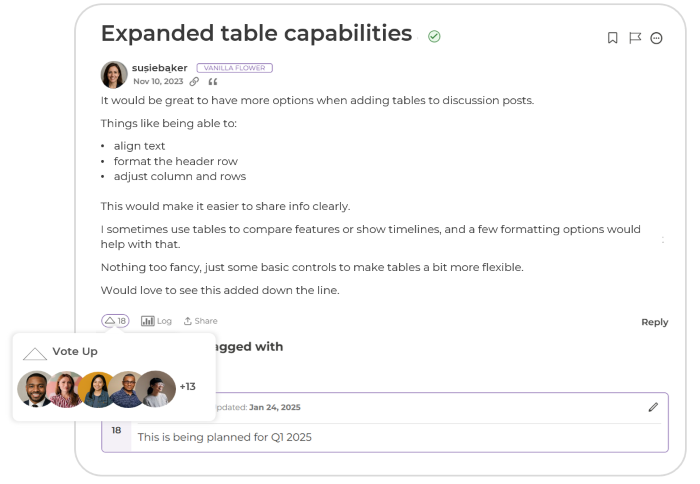View the first voter's avatar
Image resolution: width=700 pixels, height=484 pixels.
pyautogui.click(x=36, y=389)
